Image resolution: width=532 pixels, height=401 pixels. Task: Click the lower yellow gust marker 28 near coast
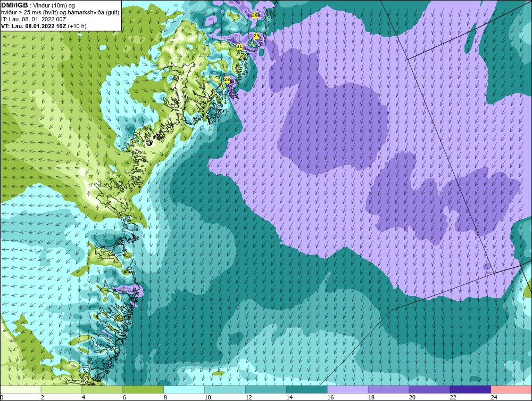tap(227, 79)
